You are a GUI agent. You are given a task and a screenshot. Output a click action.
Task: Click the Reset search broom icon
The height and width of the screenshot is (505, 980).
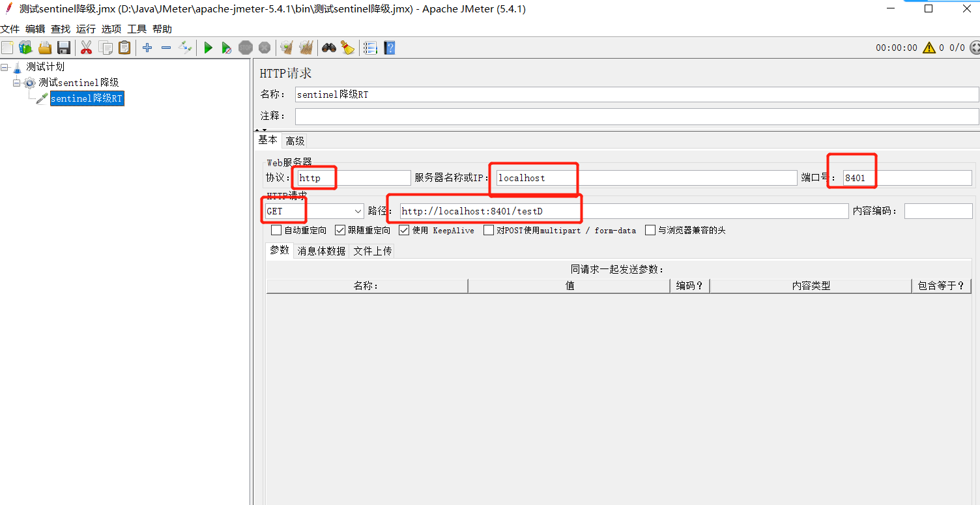coord(347,48)
